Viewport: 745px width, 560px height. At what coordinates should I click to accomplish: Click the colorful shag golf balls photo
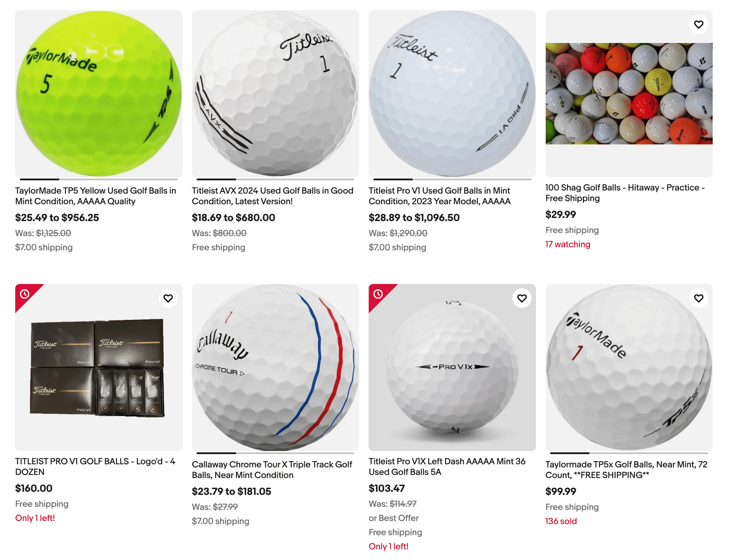tap(629, 93)
